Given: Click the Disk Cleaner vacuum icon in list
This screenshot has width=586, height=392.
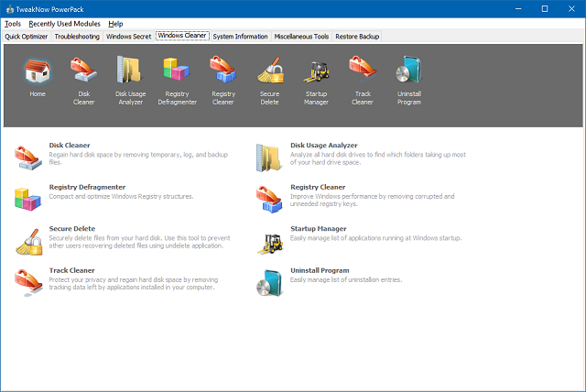Looking at the screenshot, I should [x=28, y=158].
